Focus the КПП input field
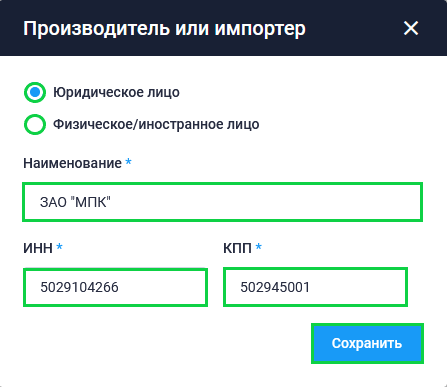 315,287
